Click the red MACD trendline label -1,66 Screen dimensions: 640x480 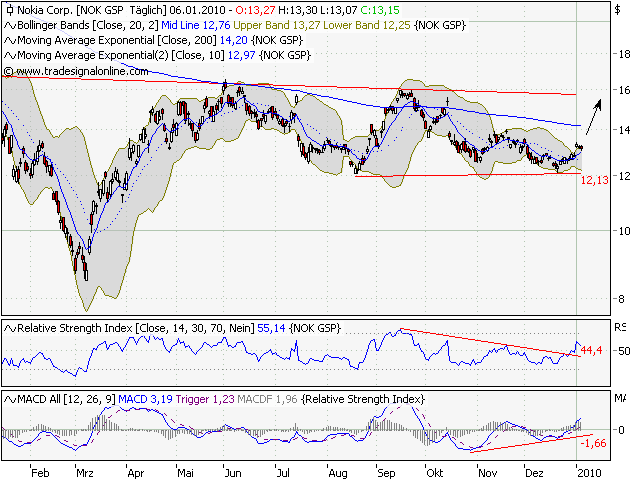593,443
